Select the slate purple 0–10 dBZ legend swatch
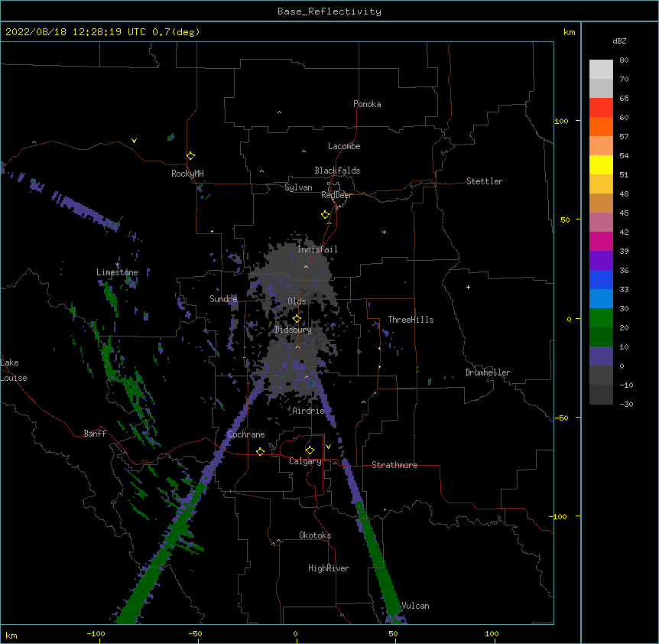The width and height of the screenshot is (659, 644). coord(601,356)
